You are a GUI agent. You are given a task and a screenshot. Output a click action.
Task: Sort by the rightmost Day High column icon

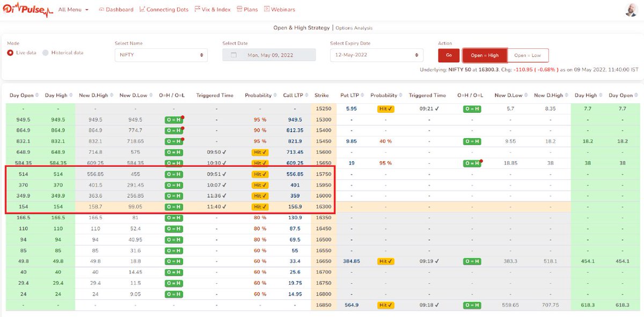pos(601,96)
